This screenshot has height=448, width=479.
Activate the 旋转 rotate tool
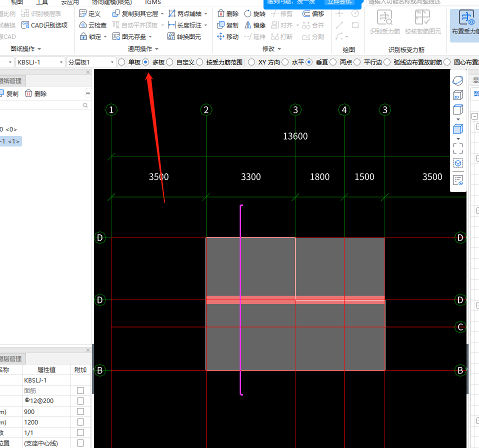(x=255, y=13)
